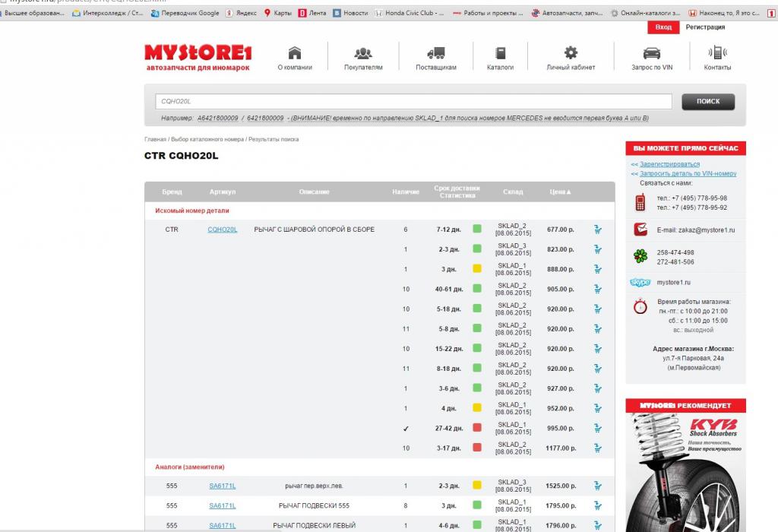This screenshot has height=532, width=778.
Task: Click the ICQ number 258-474-498
Action: tap(675, 252)
